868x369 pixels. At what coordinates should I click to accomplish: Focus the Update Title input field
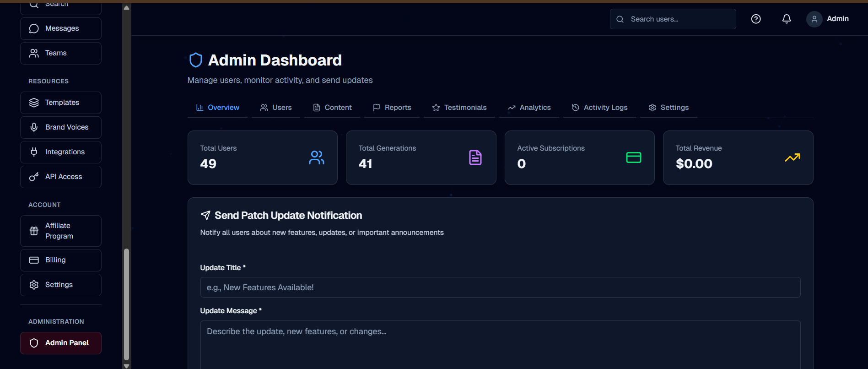(500, 288)
